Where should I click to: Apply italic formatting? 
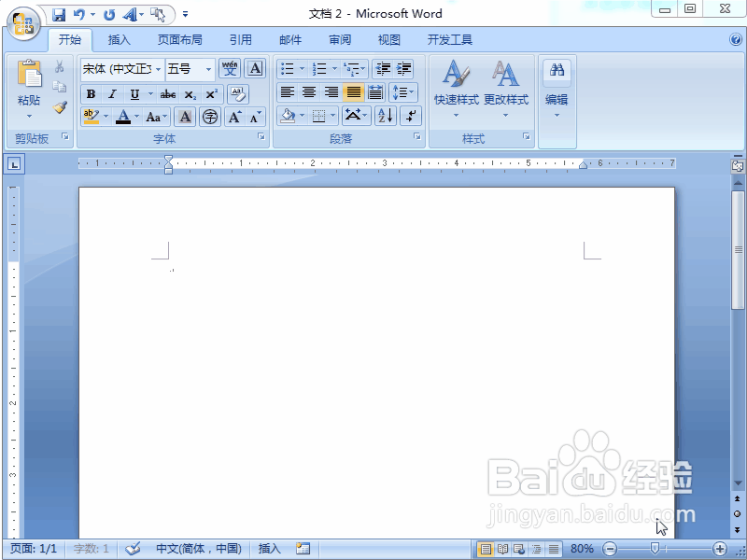point(112,93)
